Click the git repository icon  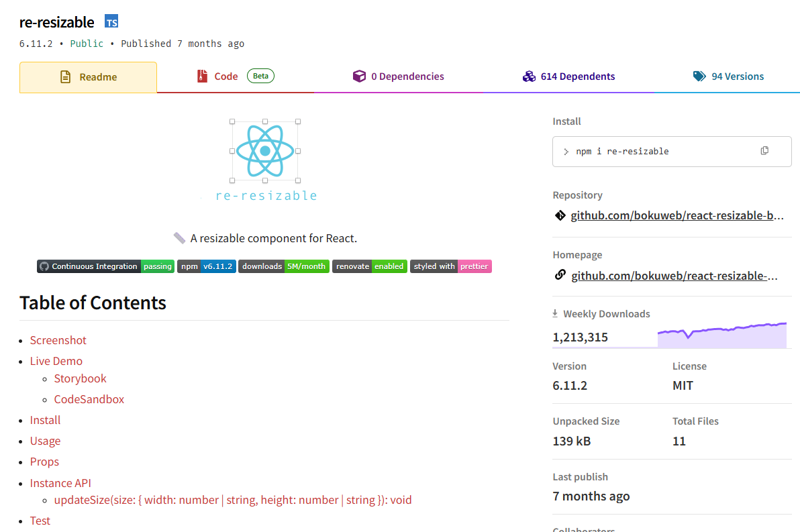coord(560,215)
